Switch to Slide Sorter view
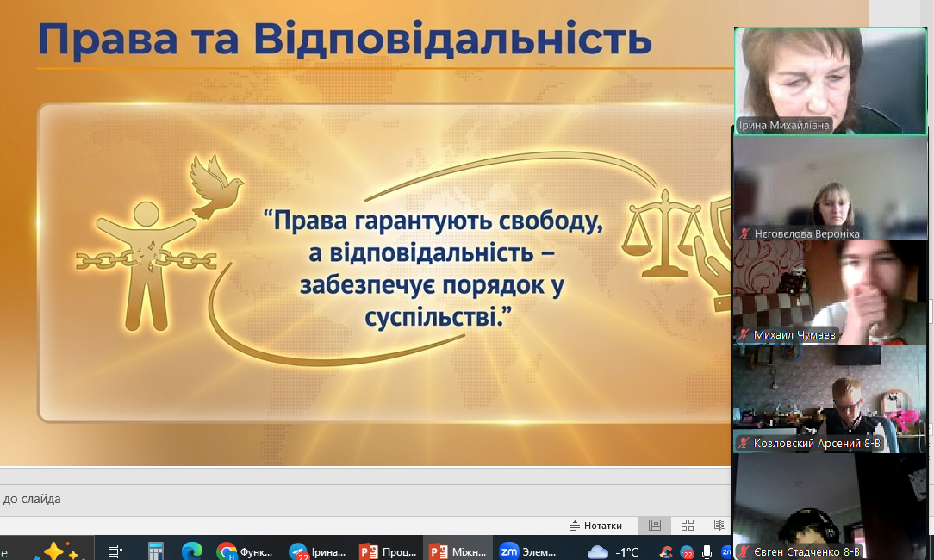934x560 pixels. (688, 525)
